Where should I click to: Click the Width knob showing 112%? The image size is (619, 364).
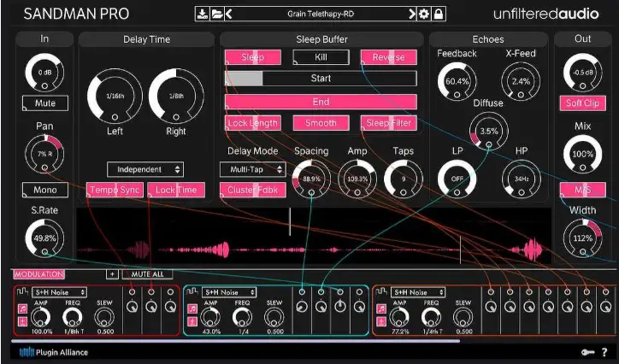pos(583,238)
